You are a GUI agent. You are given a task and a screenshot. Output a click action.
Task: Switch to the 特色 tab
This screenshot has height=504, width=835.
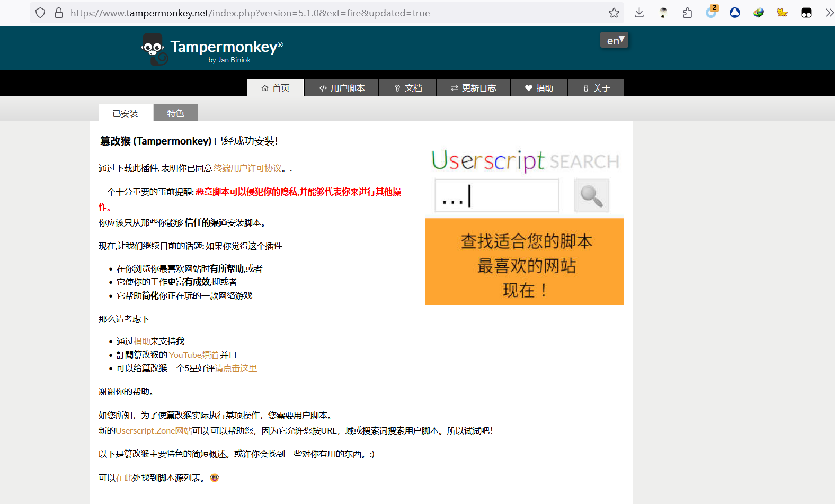point(176,113)
